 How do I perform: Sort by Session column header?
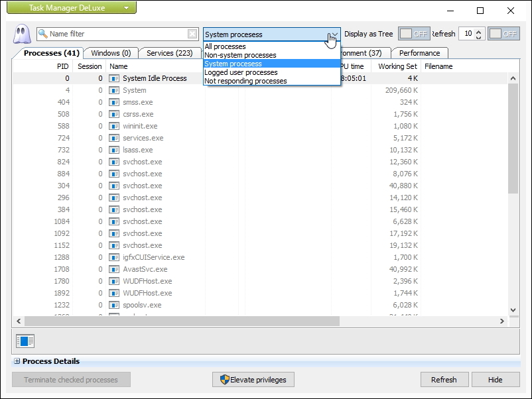[90, 66]
